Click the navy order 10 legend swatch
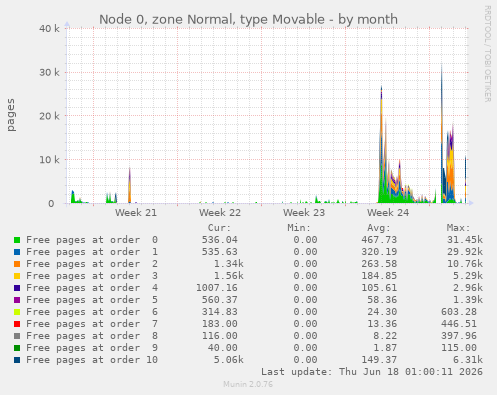Viewport: 497px width, 395px height. [x=17, y=360]
